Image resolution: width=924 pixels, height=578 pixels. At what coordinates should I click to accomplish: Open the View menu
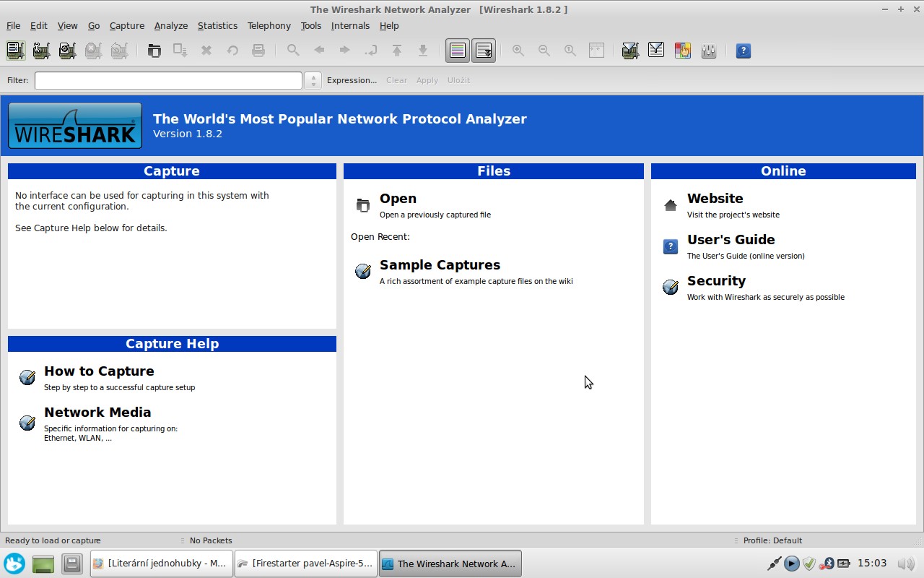67,25
